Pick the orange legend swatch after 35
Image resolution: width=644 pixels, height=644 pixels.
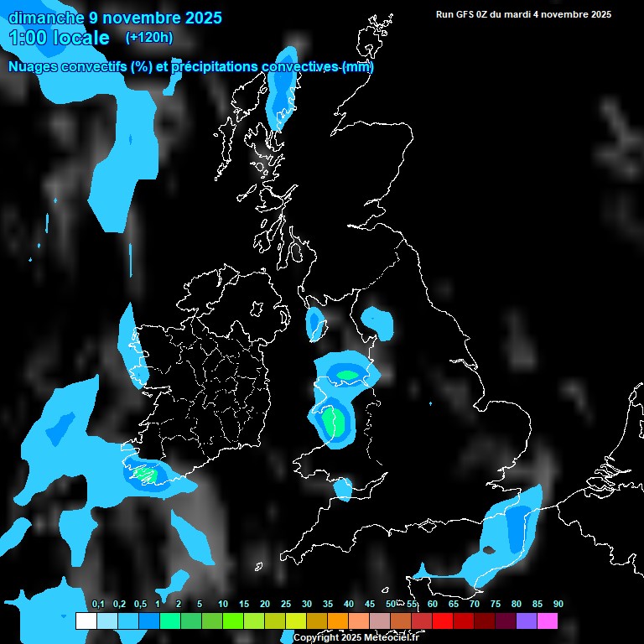coord(338,621)
